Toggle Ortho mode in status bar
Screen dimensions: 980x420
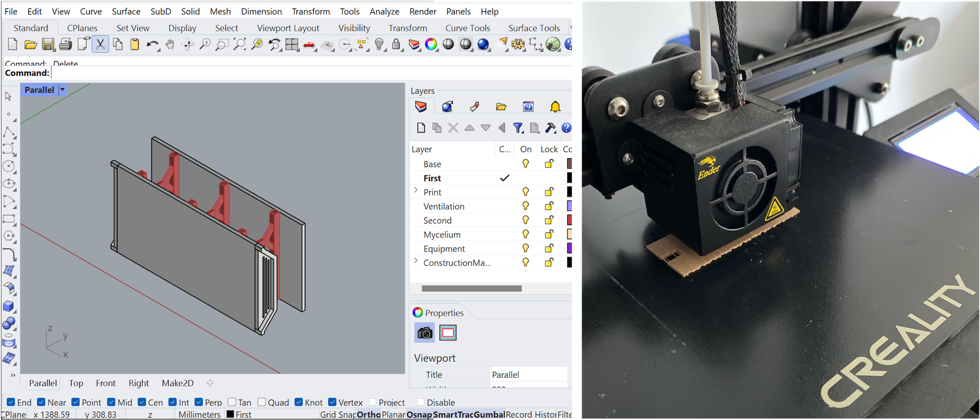pyautogui.click(x=368, y=415)
